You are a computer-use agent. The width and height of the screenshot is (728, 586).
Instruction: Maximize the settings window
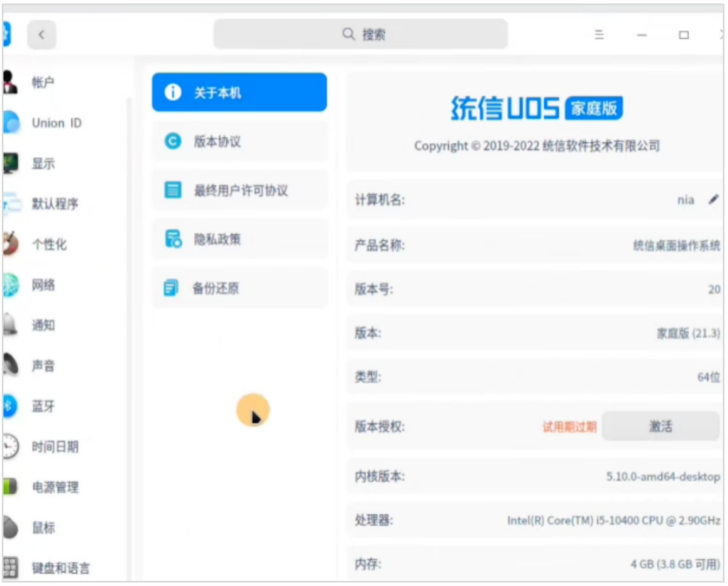(x=684, y=35)
